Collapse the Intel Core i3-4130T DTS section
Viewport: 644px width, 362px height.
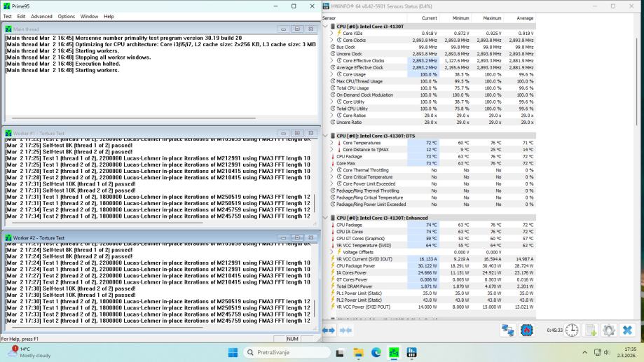326,135
